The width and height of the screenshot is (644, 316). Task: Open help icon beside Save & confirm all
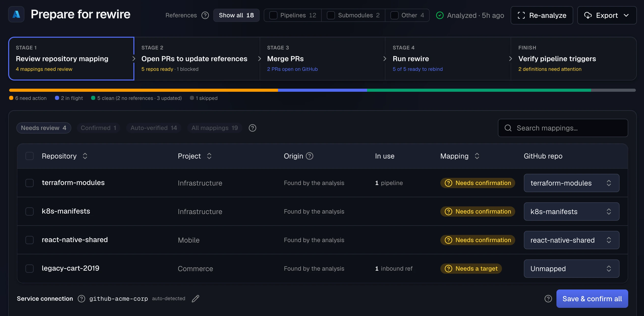coord(548,299)
